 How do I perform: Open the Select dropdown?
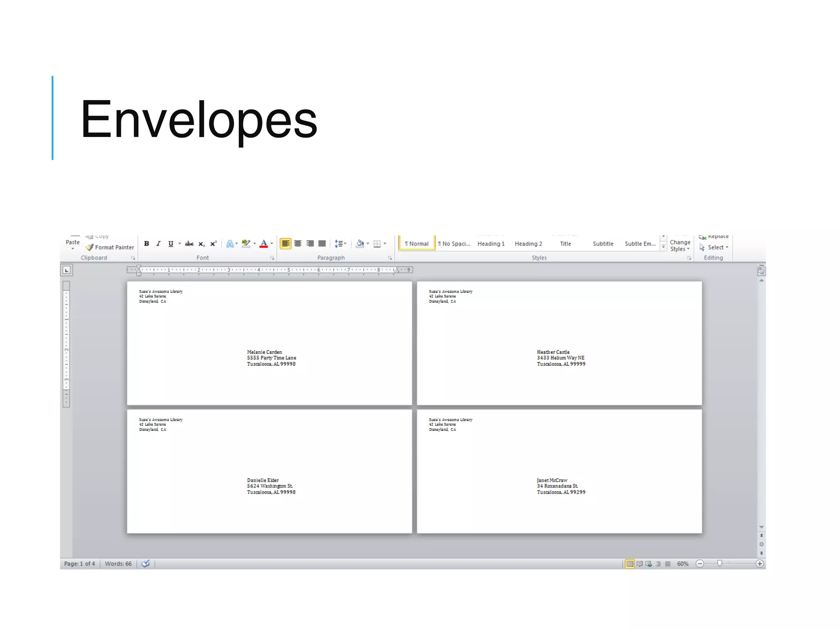714,247
